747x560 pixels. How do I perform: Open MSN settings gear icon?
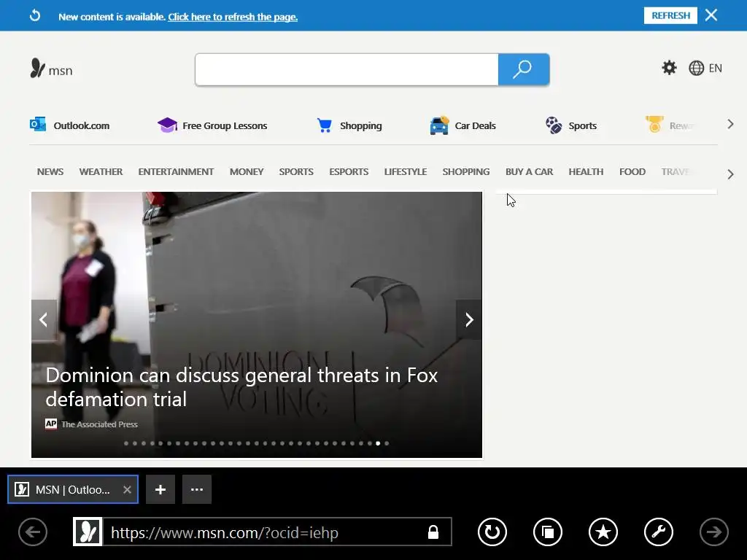click(670, 68)
